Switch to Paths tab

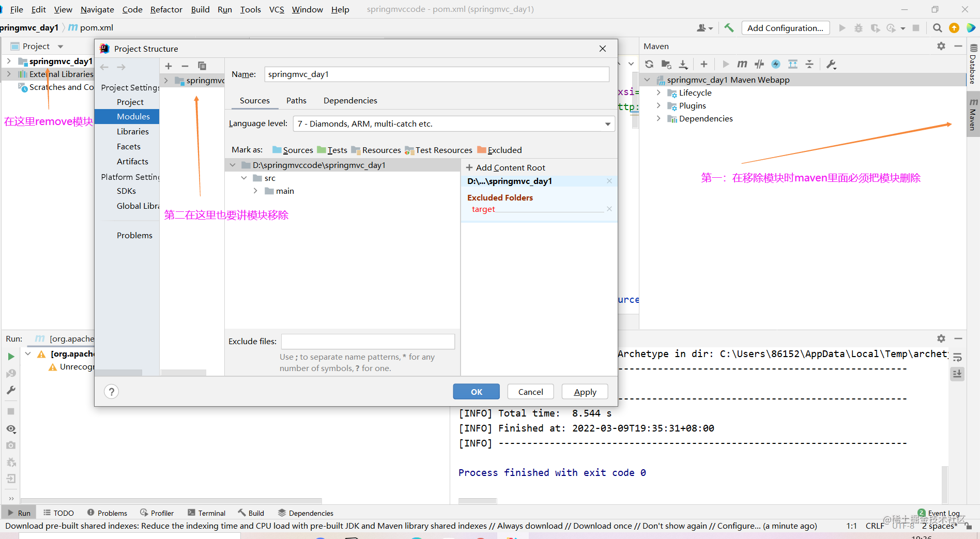coord(296,100)
